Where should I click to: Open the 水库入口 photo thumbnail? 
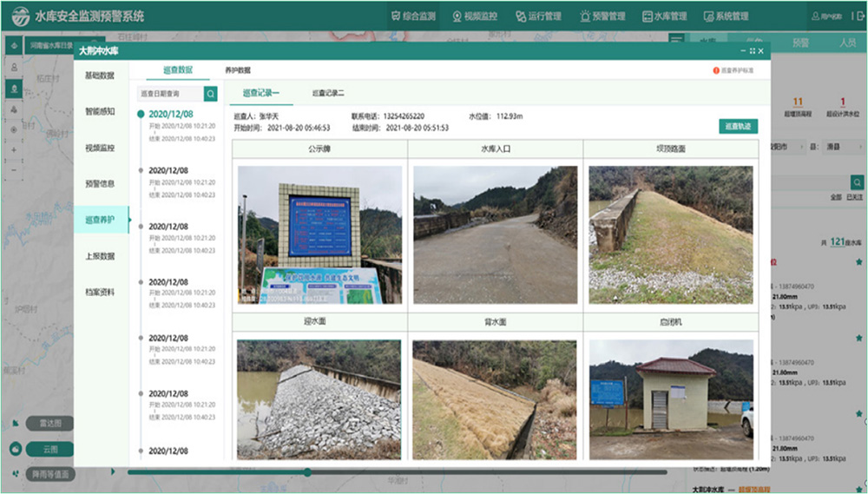point(496,234)
